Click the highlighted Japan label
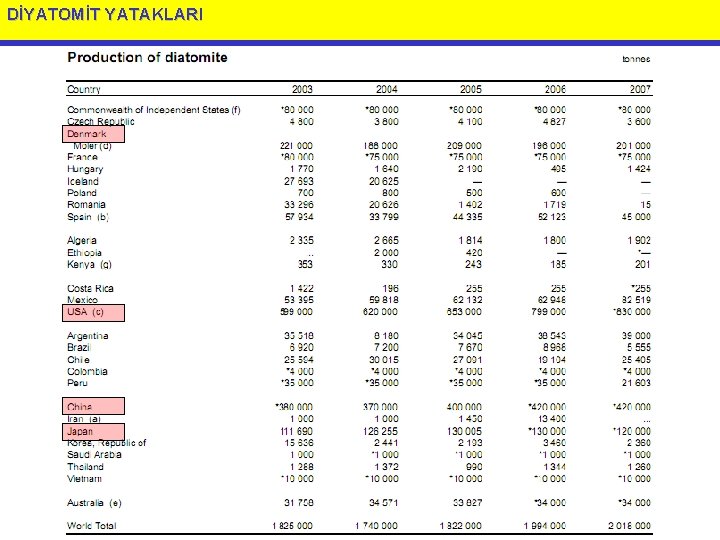 click(93, 432)
